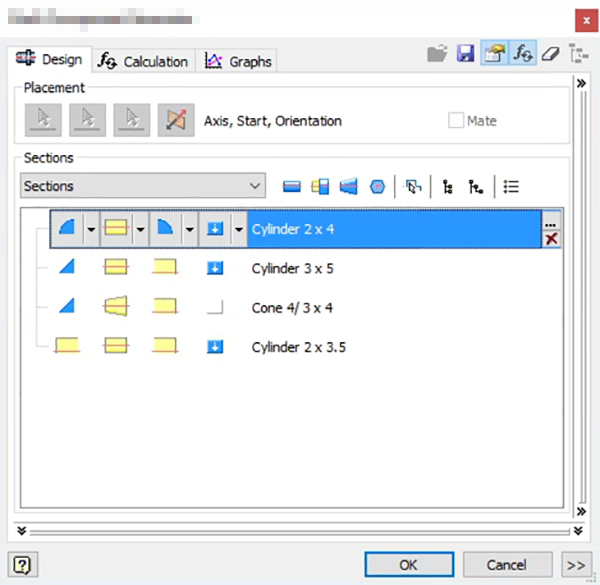
Task: Click the third placement orientation selector button
Action: point(132,120)
